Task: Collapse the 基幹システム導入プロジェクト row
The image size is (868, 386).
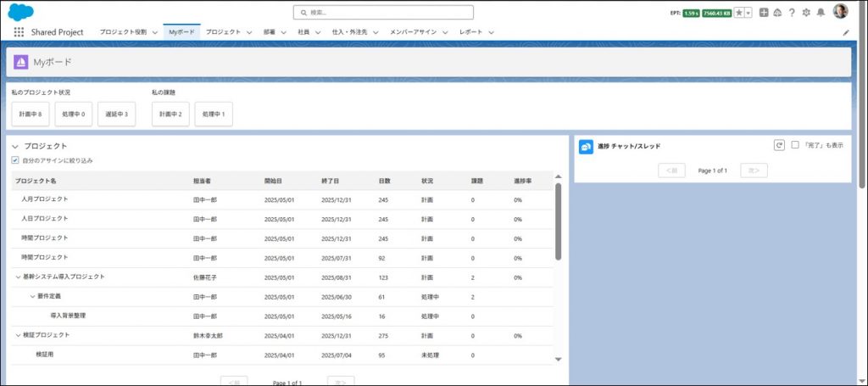Action: click(18, 277)
